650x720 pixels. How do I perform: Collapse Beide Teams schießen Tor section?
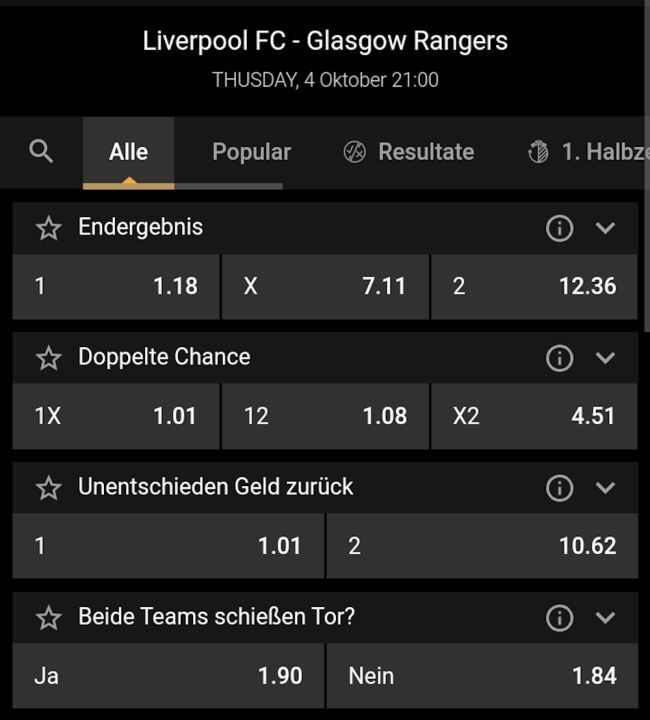[x=605, y=618]
